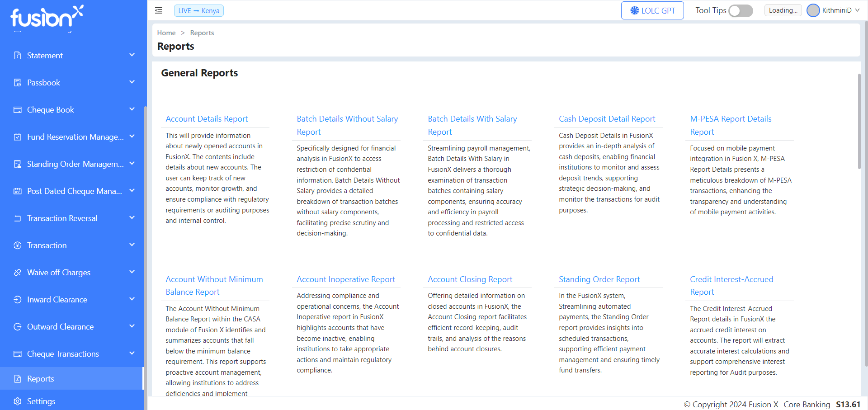Open the sidebar collapse icon near the top
Image resolution: width=868 pixels, height=410 pixels.
pyautogui.click(x=158, y=10)
